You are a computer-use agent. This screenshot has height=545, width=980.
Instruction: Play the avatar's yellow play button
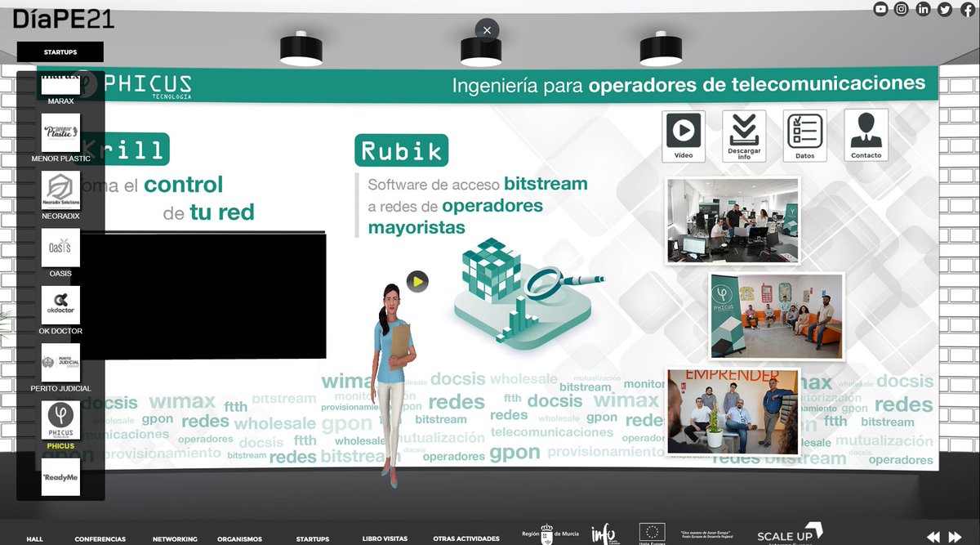(417, 282)
